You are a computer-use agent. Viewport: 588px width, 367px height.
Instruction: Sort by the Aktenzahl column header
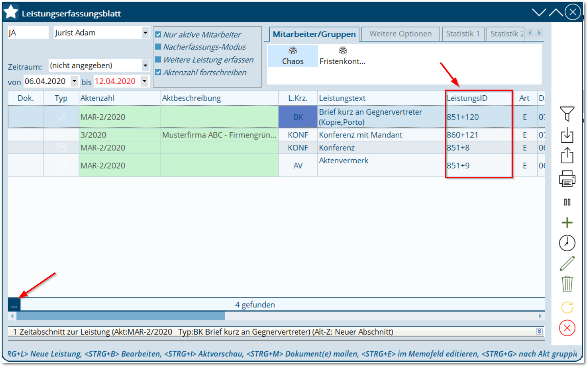[120, 98]
